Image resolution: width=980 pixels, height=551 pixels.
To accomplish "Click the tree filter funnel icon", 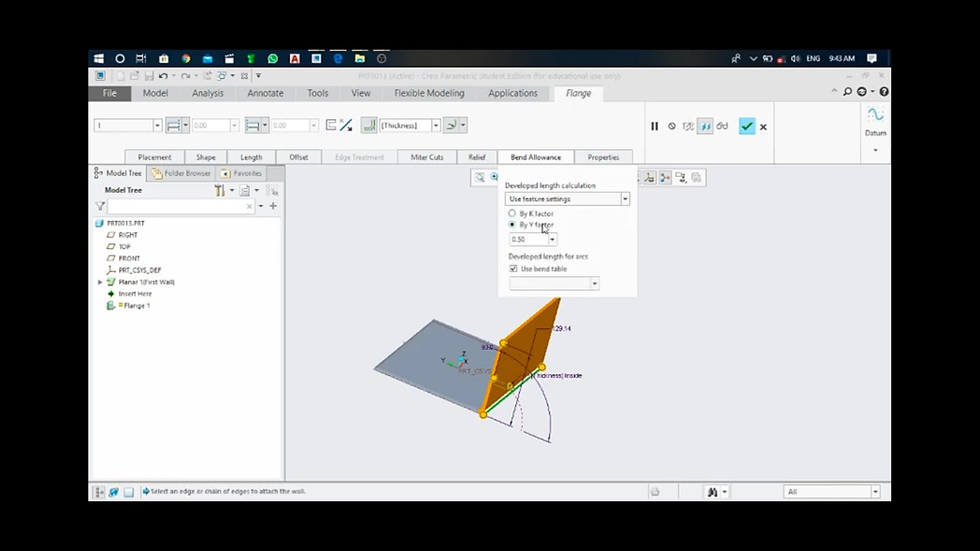I will click(100, 206).
